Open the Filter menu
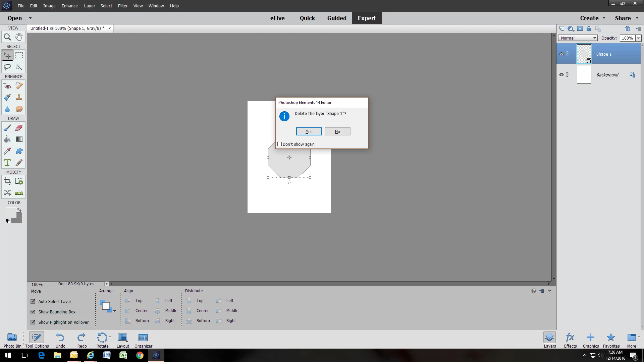Image resolution: width=644 pixels, height=362 pixels. [x=122, y=6]
